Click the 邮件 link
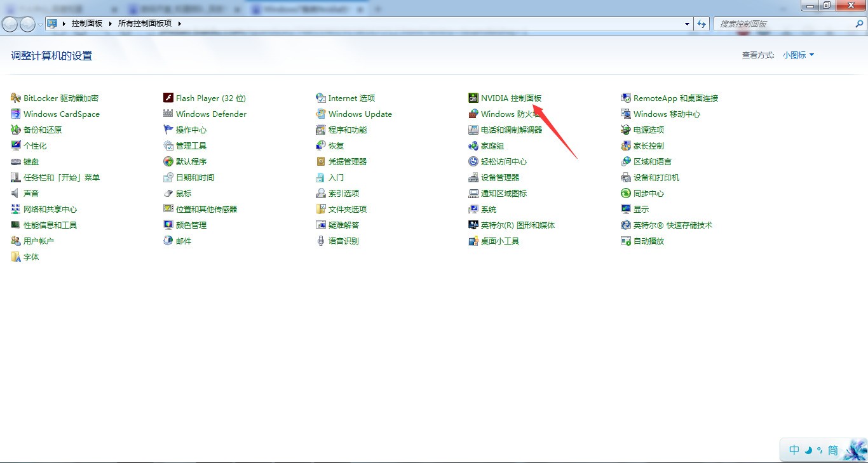 (184, 241)
